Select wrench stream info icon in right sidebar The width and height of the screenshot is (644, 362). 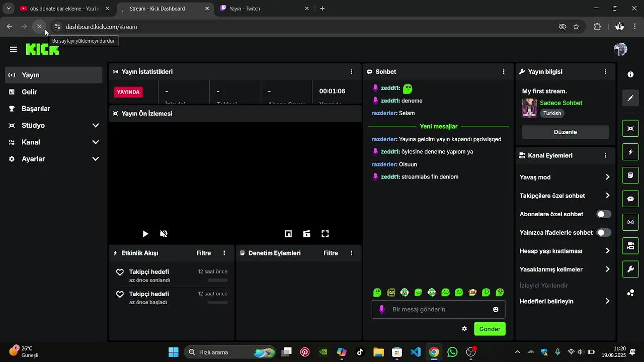(x=630, y=269)
